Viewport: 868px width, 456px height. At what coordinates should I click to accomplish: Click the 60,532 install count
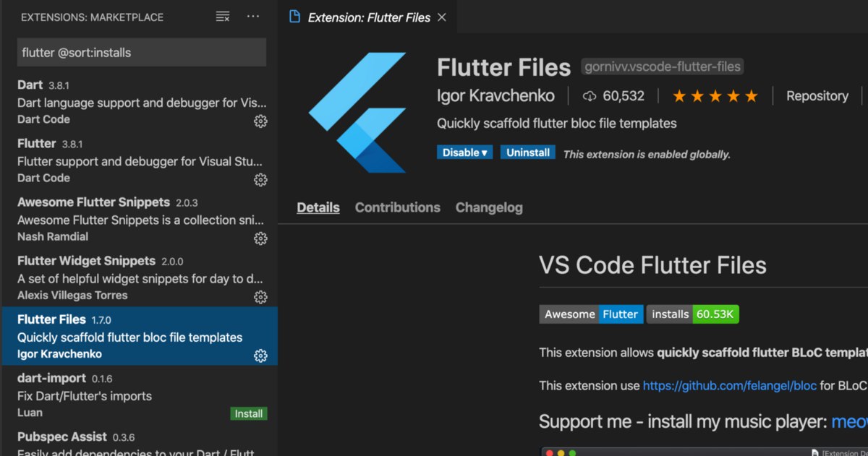pyautogui.click(x=623, y=96)
